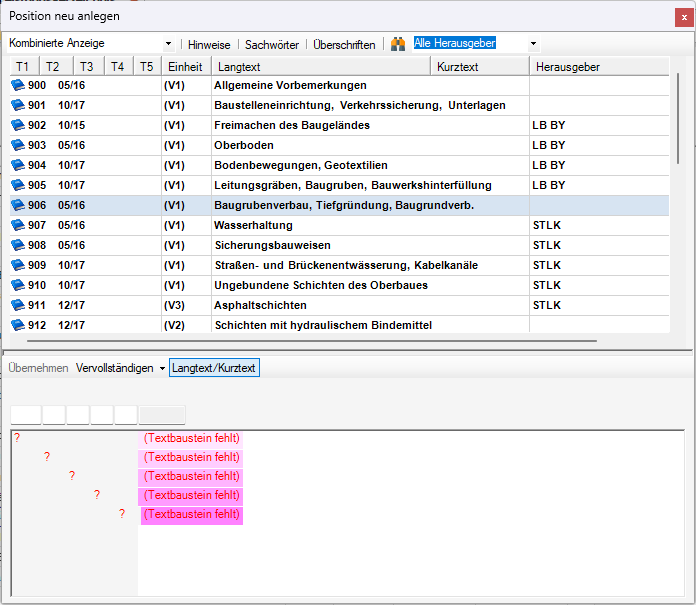The width and height of the screenshot is (696, 605).
Task: Click the darkest magenta Textbaustein fehlt entry
Action: pyautogui.click(x=192, y=515)
